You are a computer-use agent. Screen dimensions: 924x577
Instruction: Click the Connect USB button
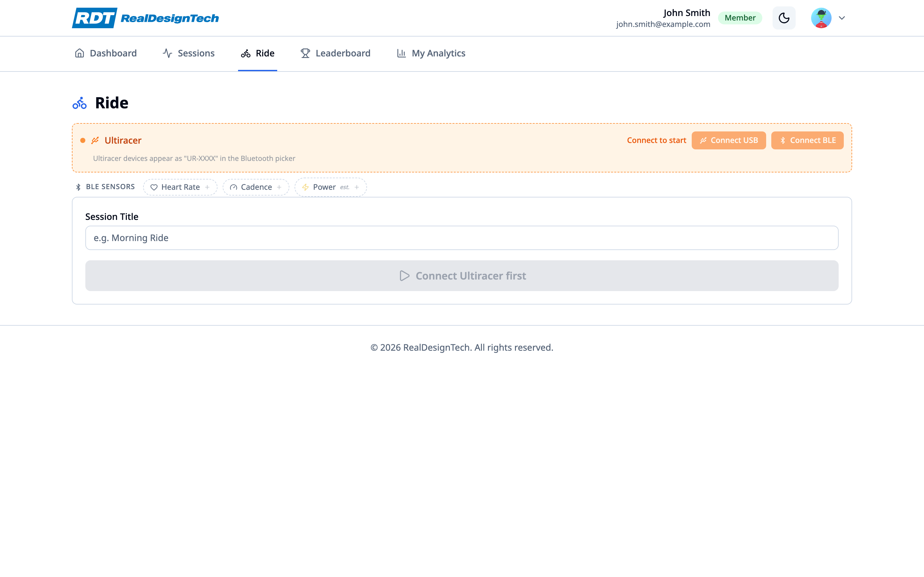[729, 140]
